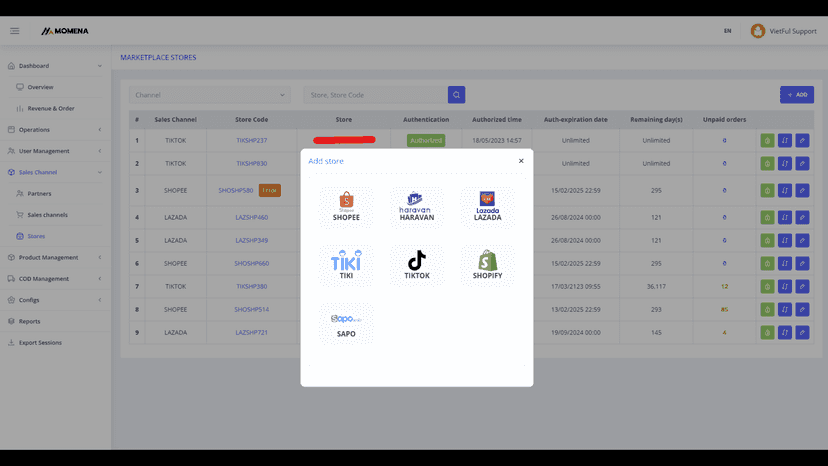Open Stores in the sidebar

[x=36, y=236]
